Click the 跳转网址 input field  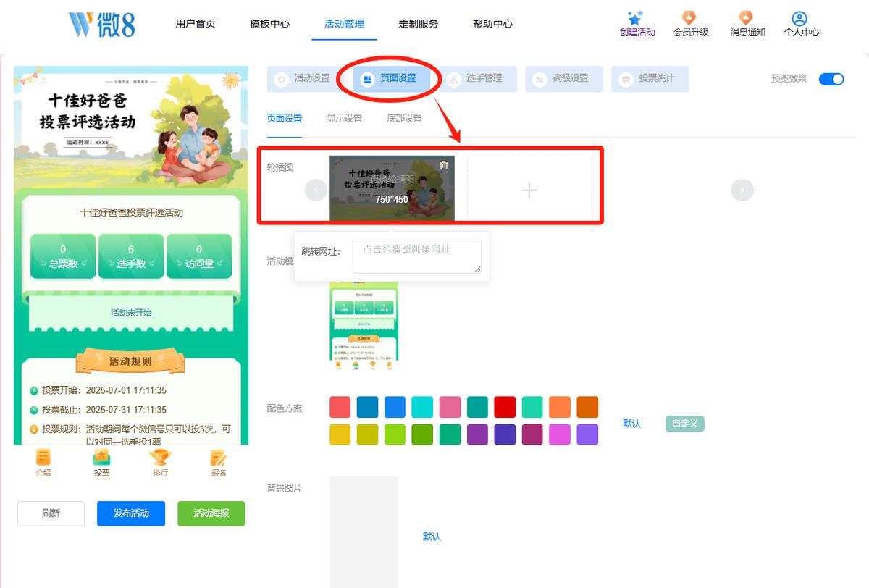coord(417,256)
